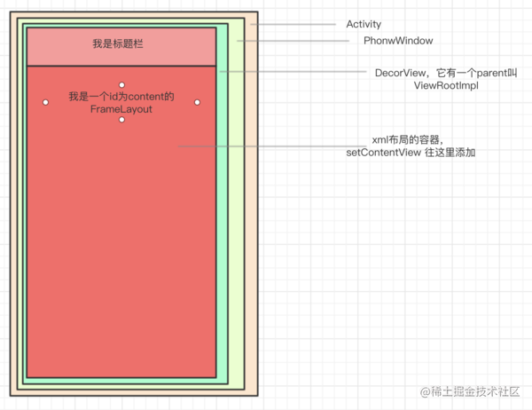This screenshot has height=410, width=532.
Task: Select the 'Activity' annotation label
Action: click(364, 24)
